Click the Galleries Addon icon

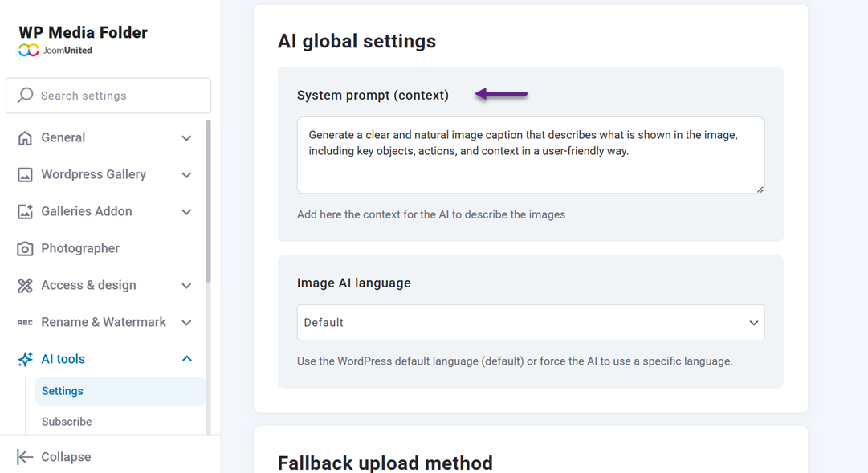click(x=25, y=211)
